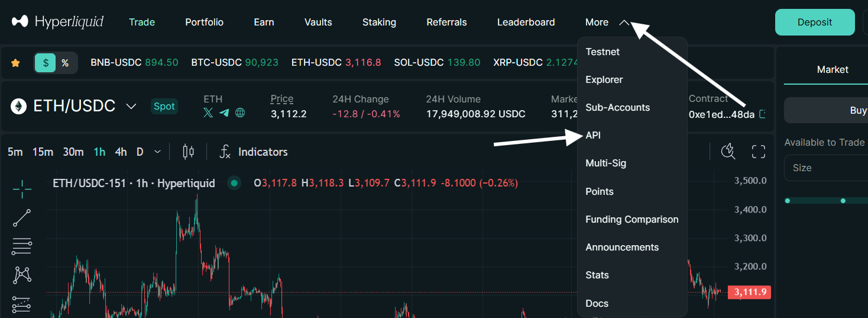
Task: Copy the contract address 0xe1ed...48da
Action: [x=763, y=114]
